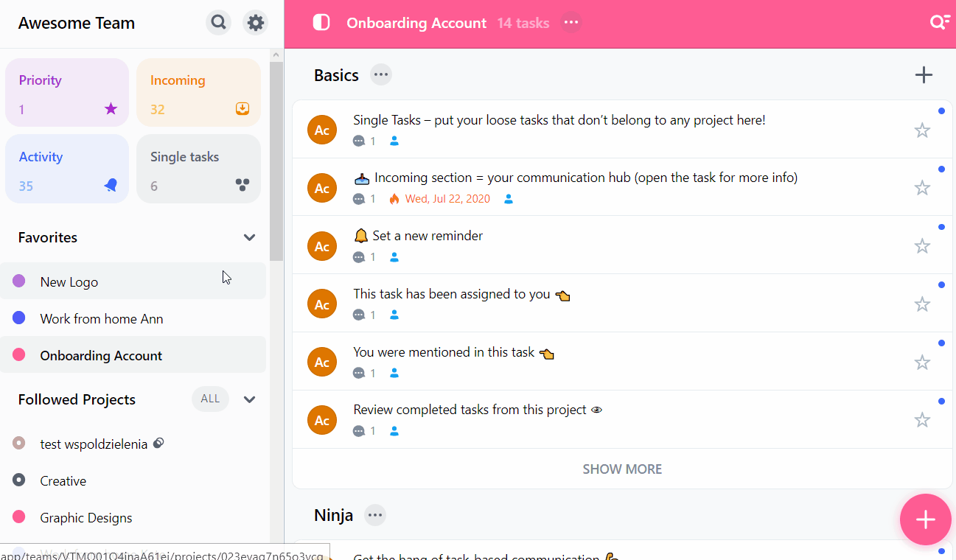Image resolution: width=956 pixels, height=560 pixels.
Task: Open task You were mentioned in this task
Action: [x=444, y=352]
